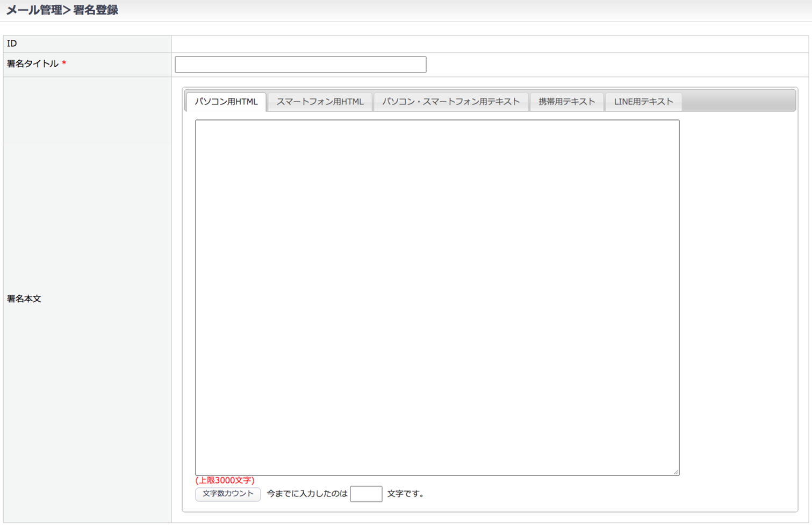This screenshot has width=812, height=526.
Task: Click the 署名本文 row label
Action: 24,298
